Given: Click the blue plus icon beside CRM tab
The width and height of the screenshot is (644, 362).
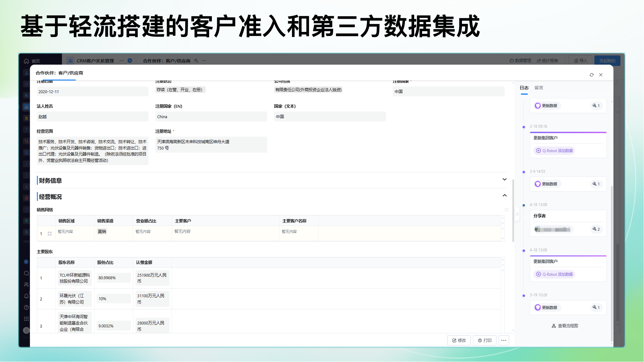Looking at the screenshot, I should [x=130, y=61].
